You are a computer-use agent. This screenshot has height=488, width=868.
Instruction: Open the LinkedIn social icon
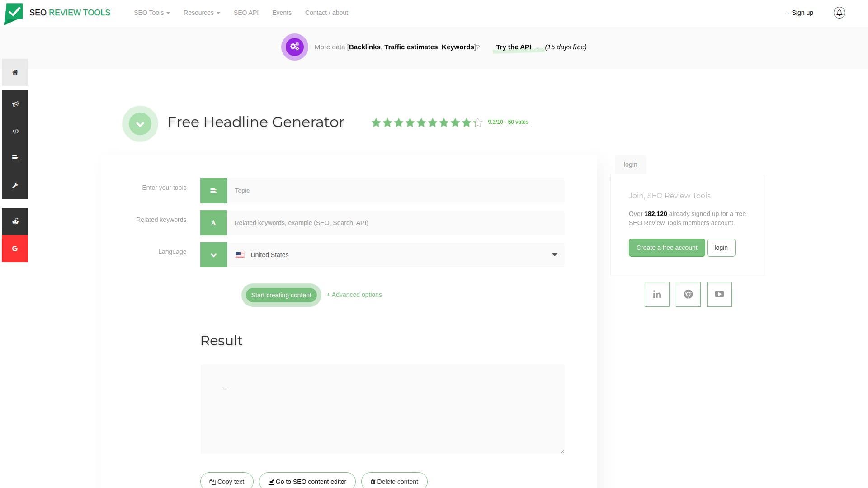pyautogui.click(x=657, y=295)
